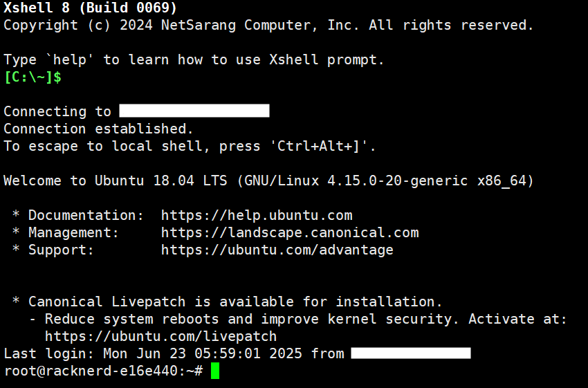Screen dimensions: 588x388
Task: Click the 'Xshell 8 (Build 0069)' title line
Action: 91,8
